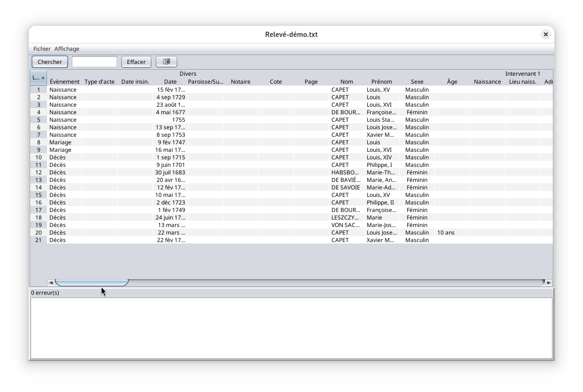Click the DE BAVIÈ... surname cell

tap(346, 180)
